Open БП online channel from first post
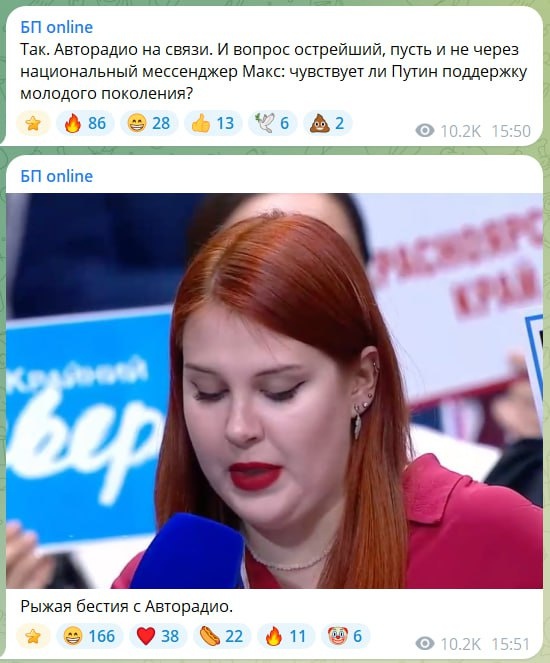 pyautogui.click(x=57, y=27)
